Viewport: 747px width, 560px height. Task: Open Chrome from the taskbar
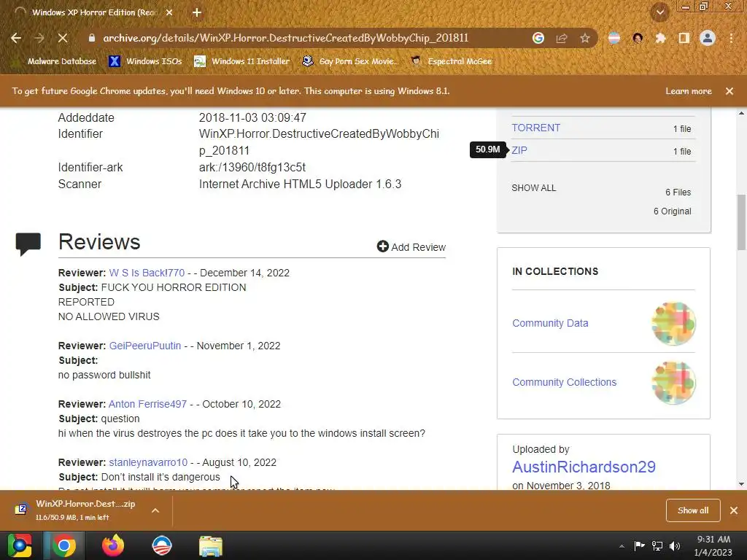tap(64, 545)
